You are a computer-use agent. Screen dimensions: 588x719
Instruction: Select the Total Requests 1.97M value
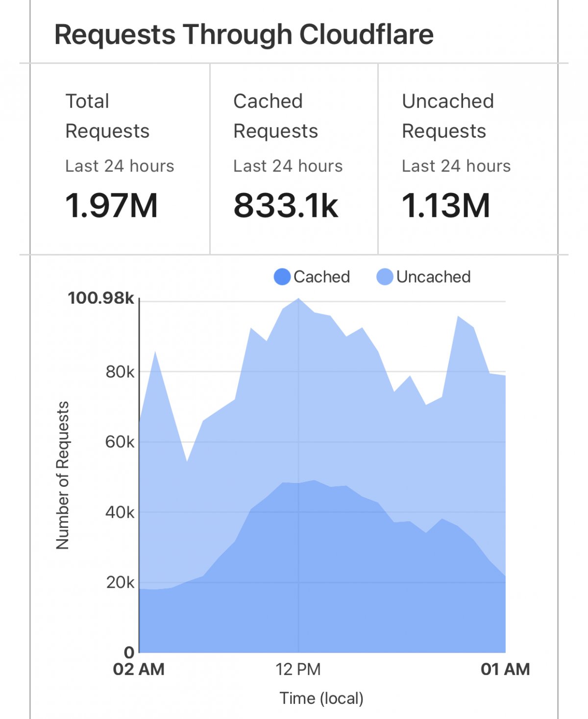coord(112,205)
